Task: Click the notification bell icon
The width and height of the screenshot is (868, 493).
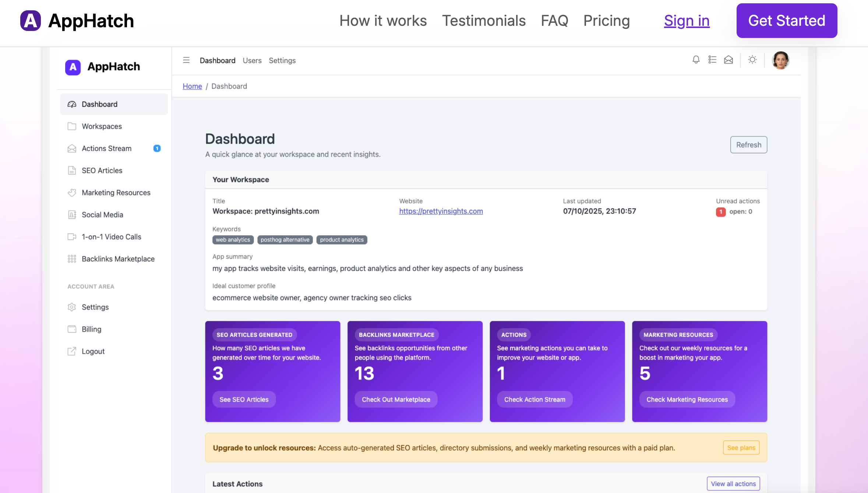Action: pyautogui.click(x=696, y=60)
